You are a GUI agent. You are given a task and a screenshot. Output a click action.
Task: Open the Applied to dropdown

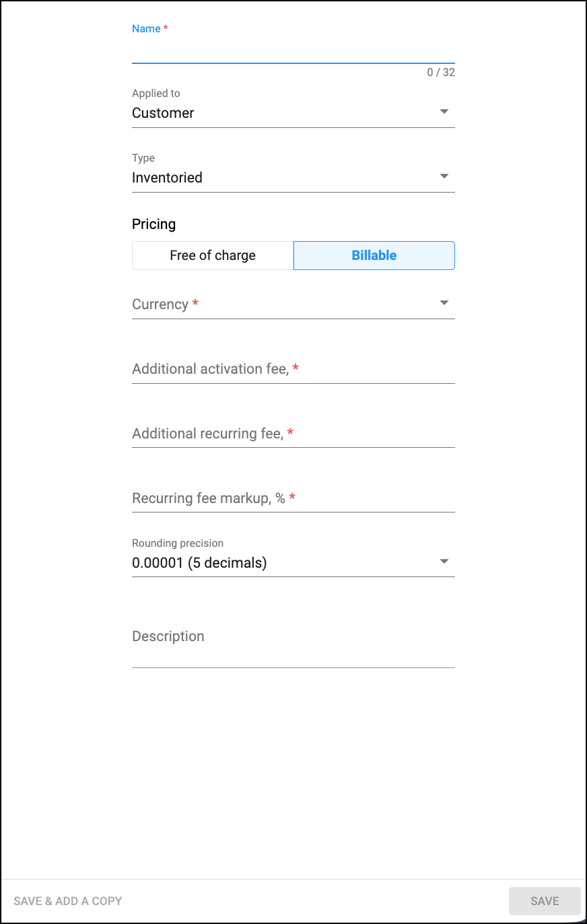coord(293,112)
